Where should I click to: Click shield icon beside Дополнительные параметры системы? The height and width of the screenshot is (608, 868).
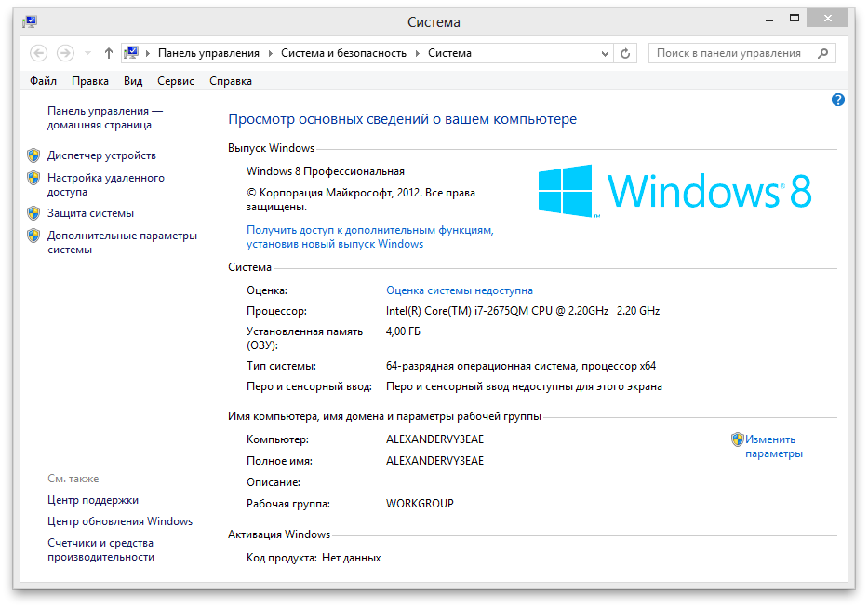coord(33,236)
